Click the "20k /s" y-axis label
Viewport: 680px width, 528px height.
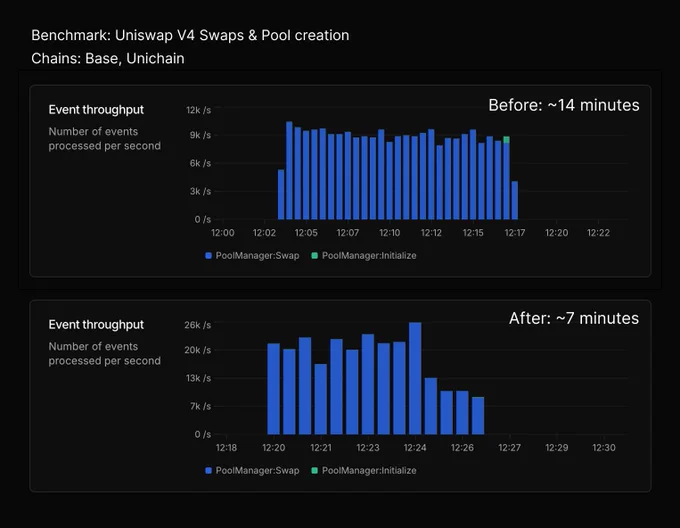(x=198, y=350)
